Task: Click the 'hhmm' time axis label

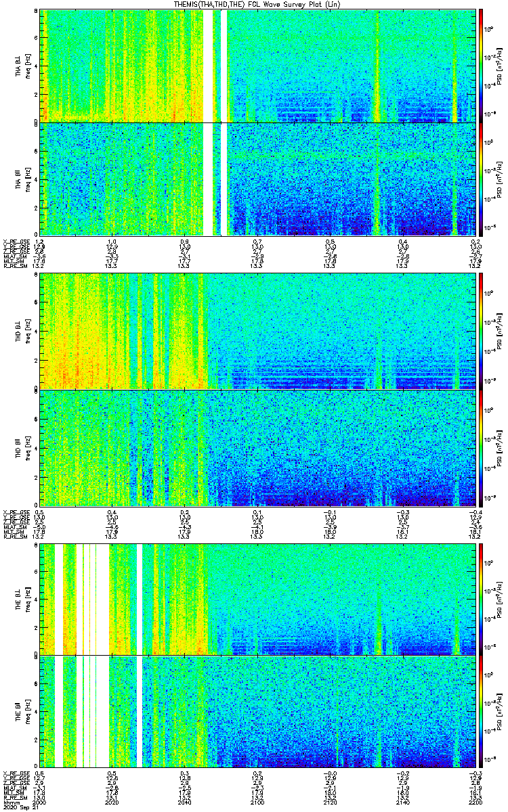Action: 10,802
